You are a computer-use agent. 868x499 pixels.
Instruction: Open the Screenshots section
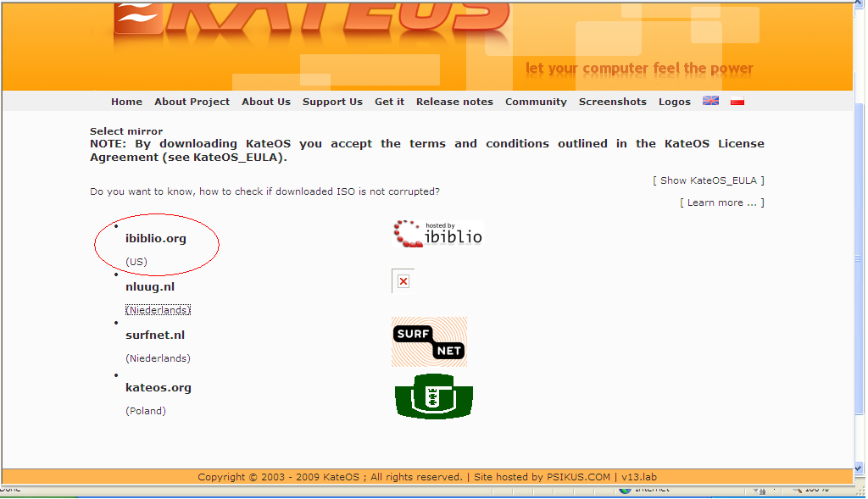coord(612,102)
